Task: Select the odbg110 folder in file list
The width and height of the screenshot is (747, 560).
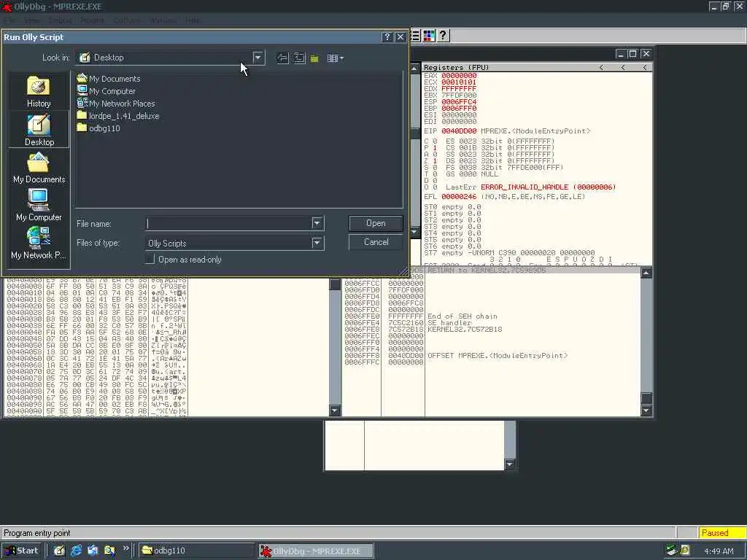Action: (x=98, y=128)
